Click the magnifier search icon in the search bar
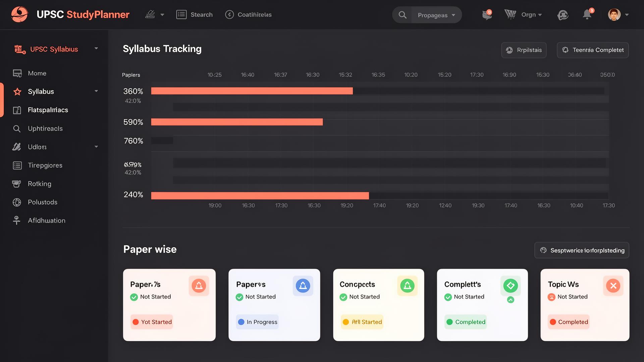This screenshot has width=644, height=362. (402, 15)
